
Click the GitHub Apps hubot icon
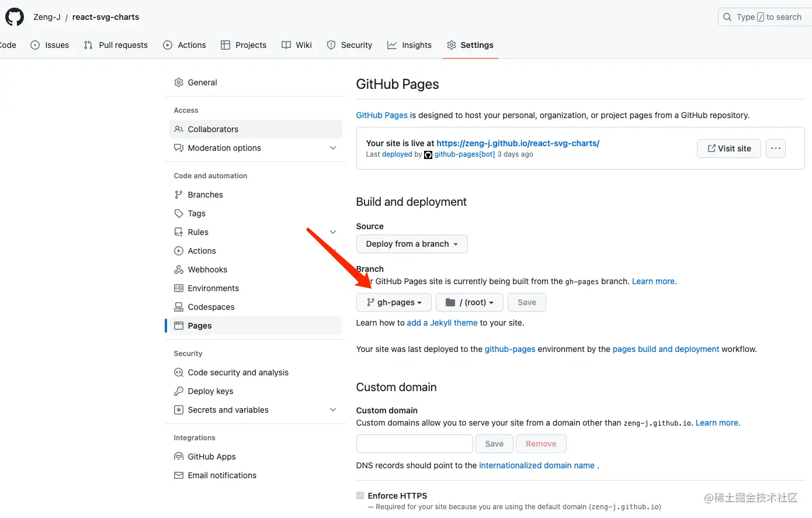click(x=179, y=457)
